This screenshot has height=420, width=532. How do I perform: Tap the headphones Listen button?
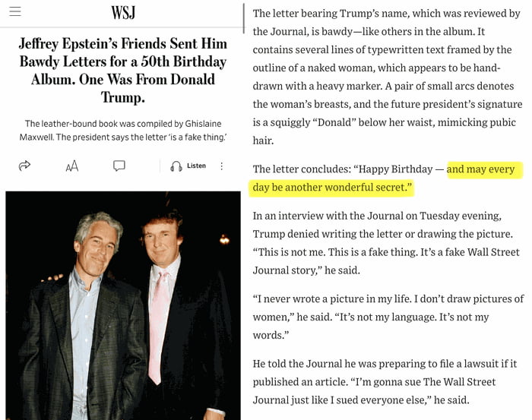tap(188, 166)
